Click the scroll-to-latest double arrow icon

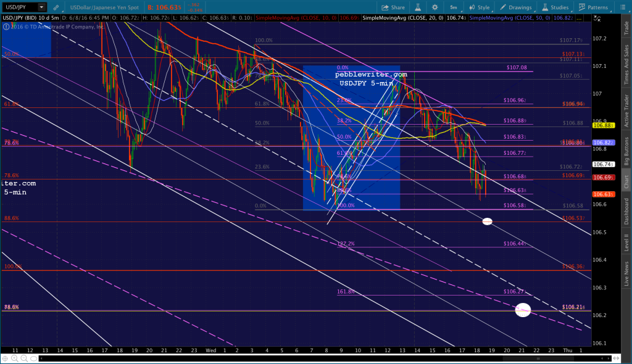616,358
